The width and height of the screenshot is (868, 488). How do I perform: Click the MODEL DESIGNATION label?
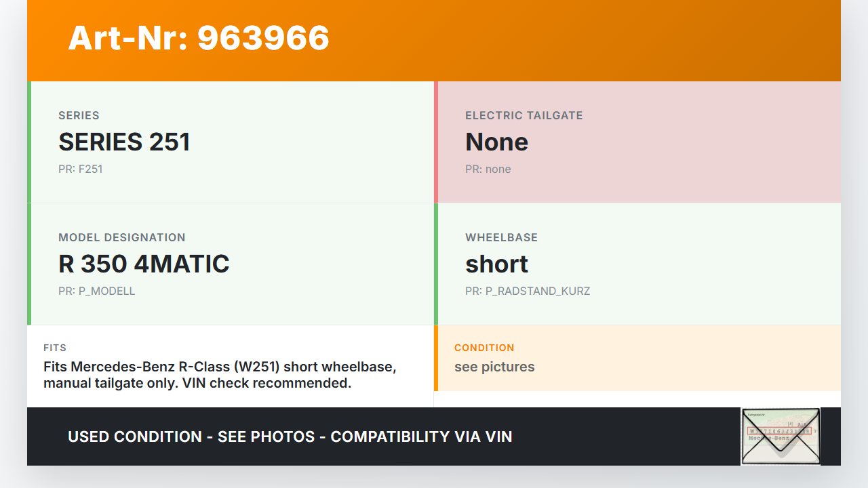[121, 237]
